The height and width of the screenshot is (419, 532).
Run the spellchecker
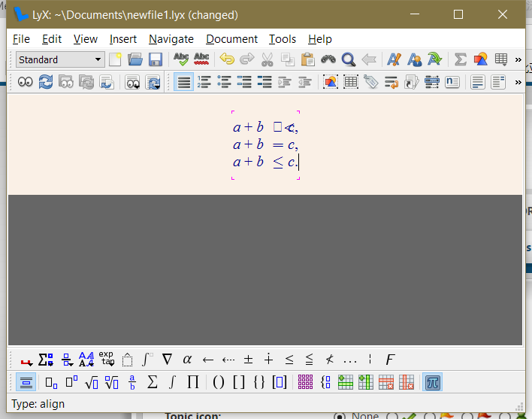[x=181, y=59]
